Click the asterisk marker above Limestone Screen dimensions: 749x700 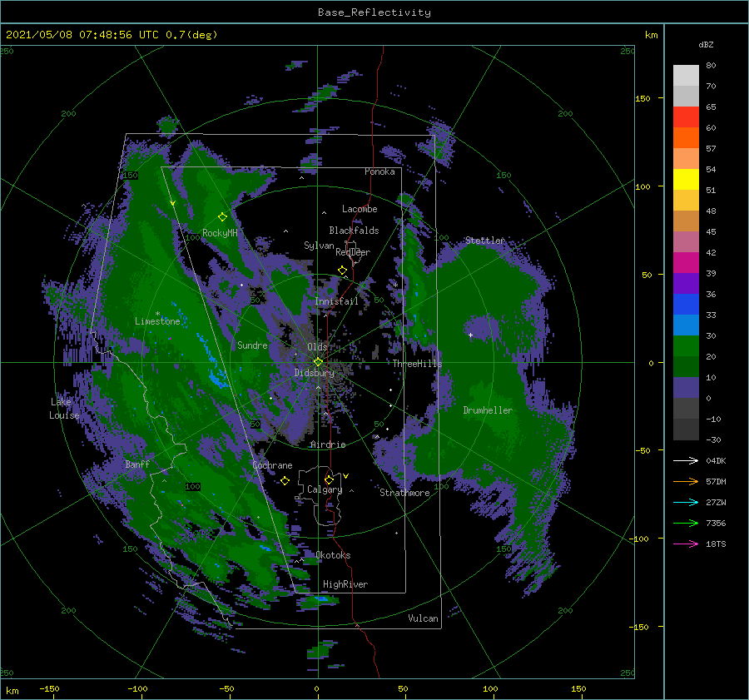[157, 314]
